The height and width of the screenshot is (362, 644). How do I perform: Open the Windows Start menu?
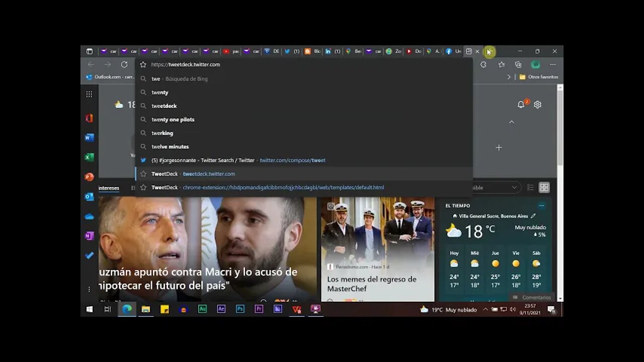[x=90, y=309]
